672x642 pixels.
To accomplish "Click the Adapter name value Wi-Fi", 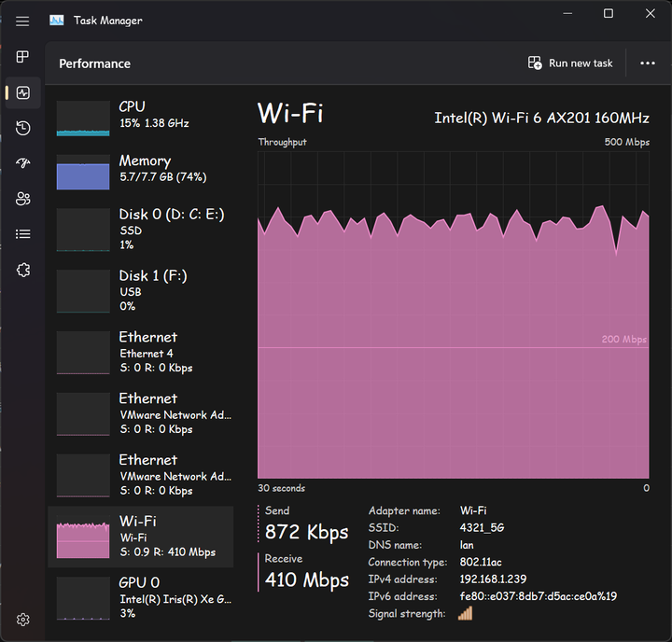I will pyautogui.click(x=473, y=510).
